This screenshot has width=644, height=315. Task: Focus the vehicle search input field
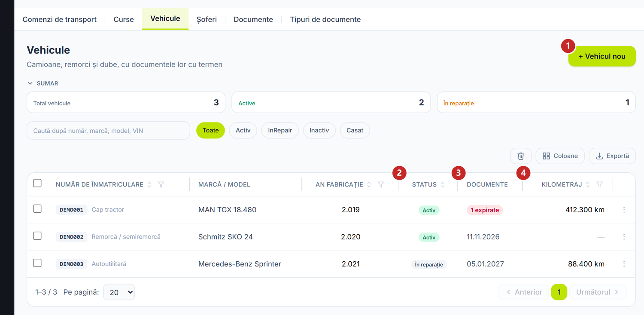coord(108,130)
